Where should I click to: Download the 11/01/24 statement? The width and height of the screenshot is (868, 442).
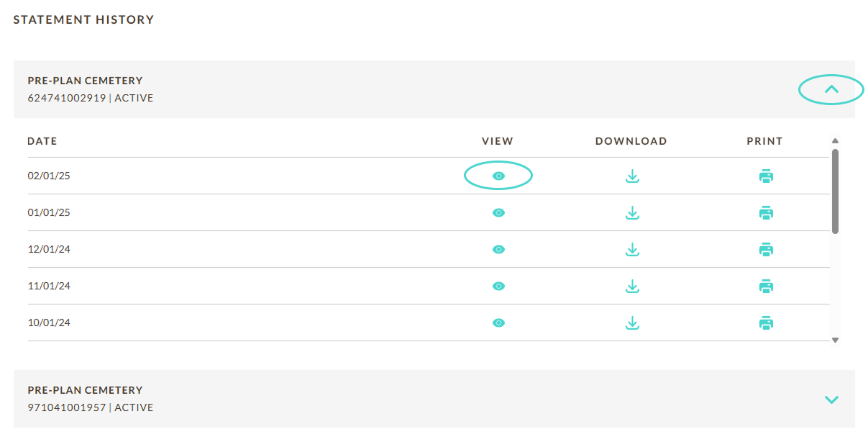coord(632,286)
